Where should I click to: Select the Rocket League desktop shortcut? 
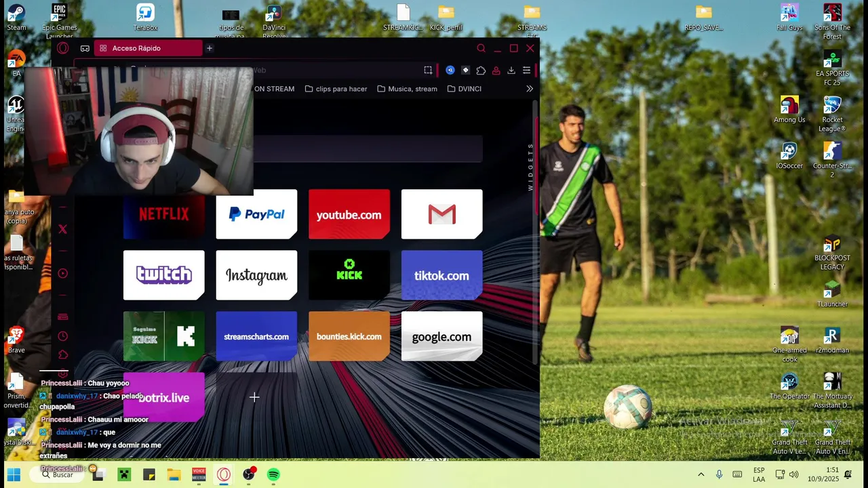coord(832,114)
